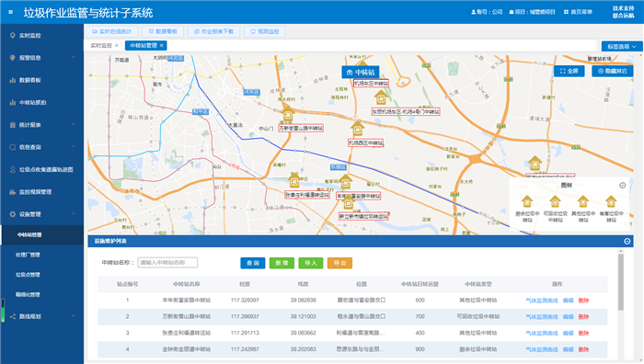The width and height of the screenshot is (644, 364).
Task: Click the 监控视频管理 truck icon in sidebar
Action: (x=13, y=191)
